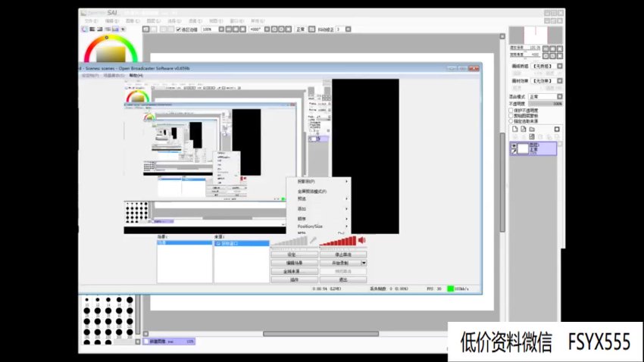Click the SAI application icon in title bar

click(84, 13)
